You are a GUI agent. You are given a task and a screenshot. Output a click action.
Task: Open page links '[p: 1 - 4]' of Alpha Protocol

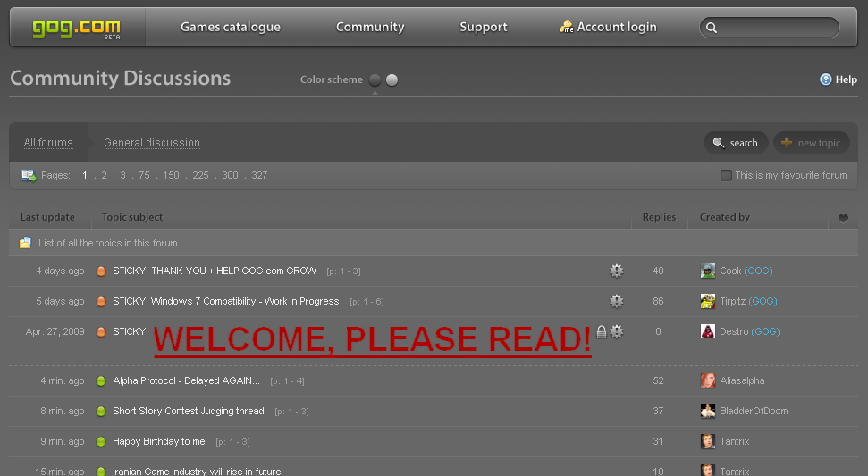coord(287,381)
